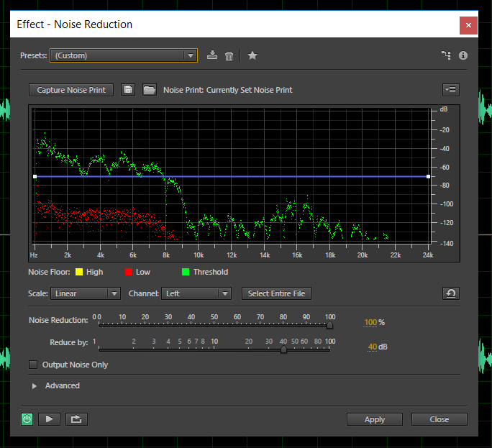Open the effect info icon

click(463, 55)
